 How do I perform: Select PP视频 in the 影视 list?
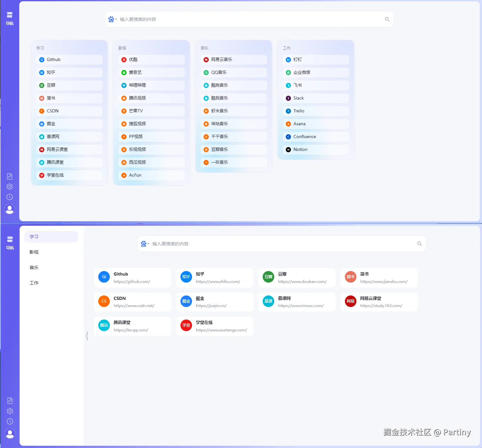[x=152, y=136]
